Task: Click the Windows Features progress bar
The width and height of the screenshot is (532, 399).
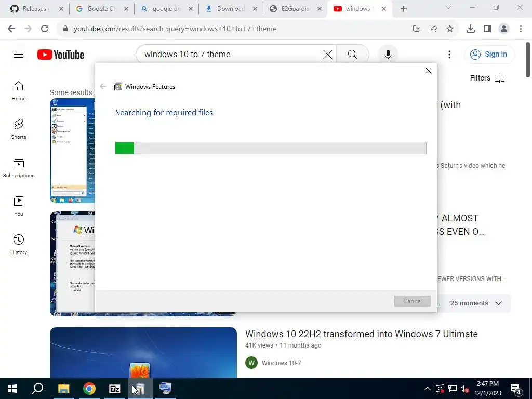Action: [271, 148]
